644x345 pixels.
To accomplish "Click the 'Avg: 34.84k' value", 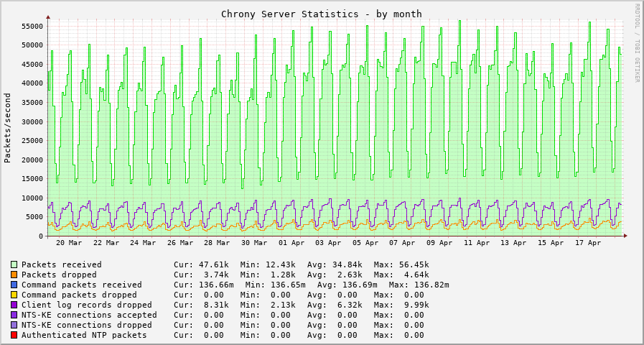I will click(x=335, y=264).
